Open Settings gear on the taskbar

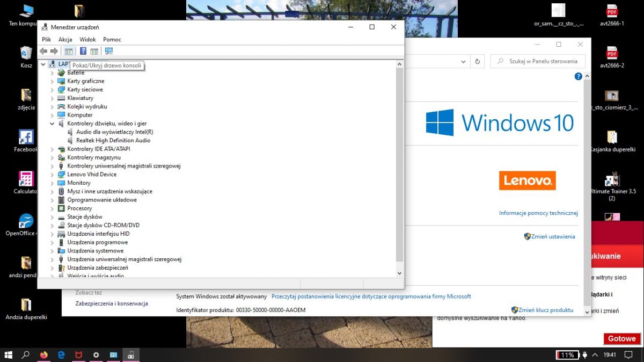click(x=96, y=355)
